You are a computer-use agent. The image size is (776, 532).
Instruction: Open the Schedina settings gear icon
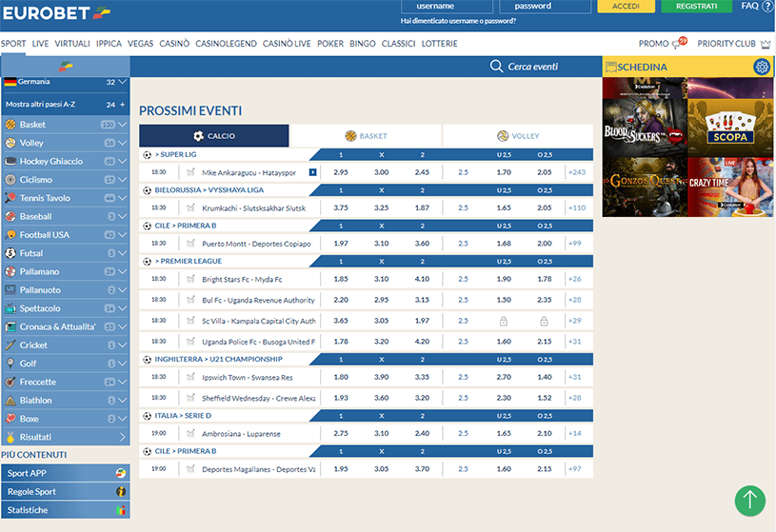(x=762, y=67)
